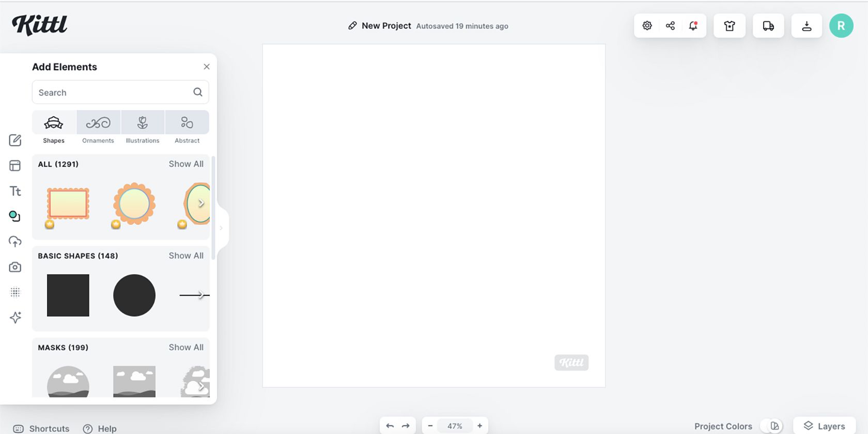Image resolution: width=868 pixels, height=434 pixels.
Task: Open the cloud upload panel
Action: pyautogui.click(x=15, y=241)
